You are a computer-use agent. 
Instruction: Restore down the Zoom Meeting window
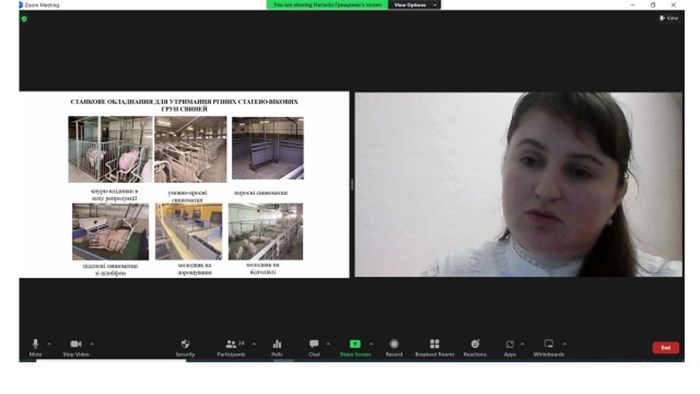pyautogui.click(x=653, y=5)
